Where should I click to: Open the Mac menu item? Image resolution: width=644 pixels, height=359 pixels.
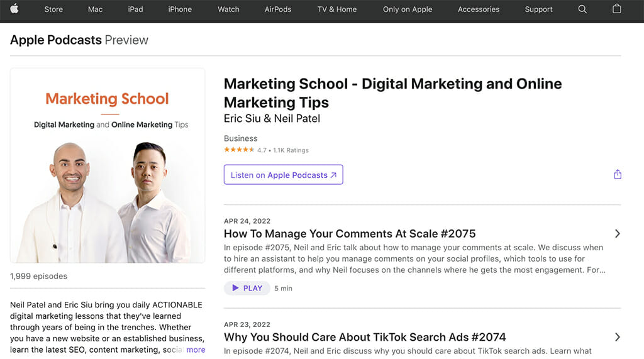96,9
